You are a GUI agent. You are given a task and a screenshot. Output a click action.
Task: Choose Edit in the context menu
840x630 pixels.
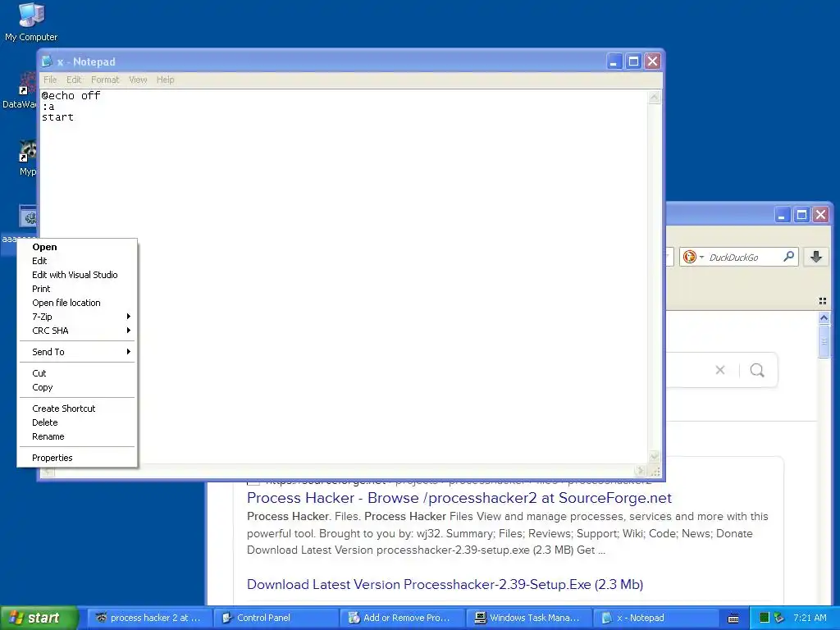(x=76, y=261)
